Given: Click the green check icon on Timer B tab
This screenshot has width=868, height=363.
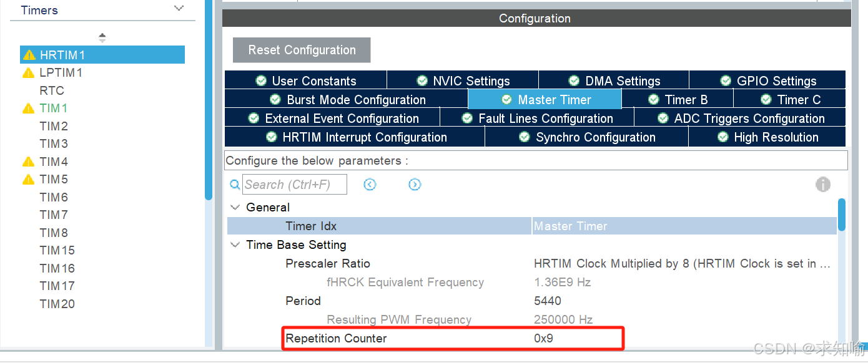Looking at the screenshot, I should coord(653,99).
